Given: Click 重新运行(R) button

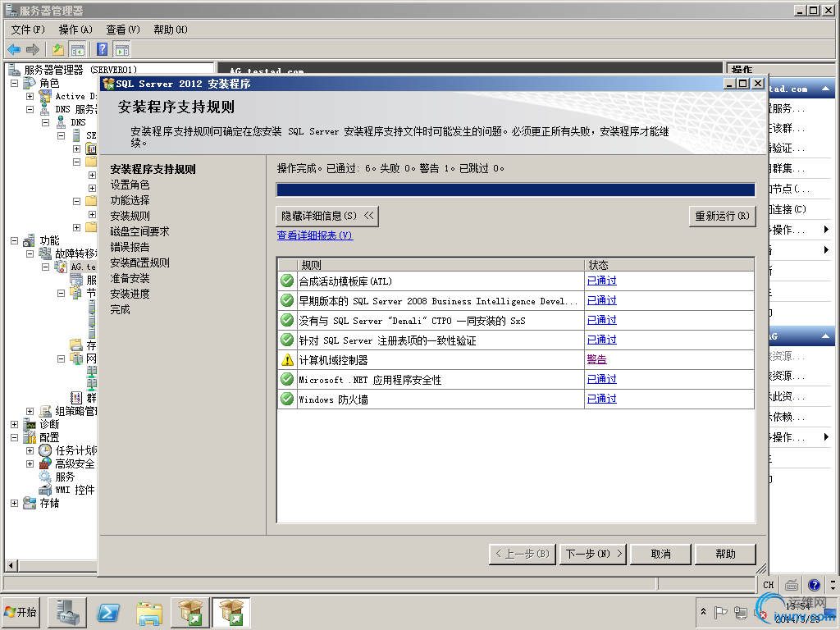Looking at the screenshot, I should [x=722, y=216].
